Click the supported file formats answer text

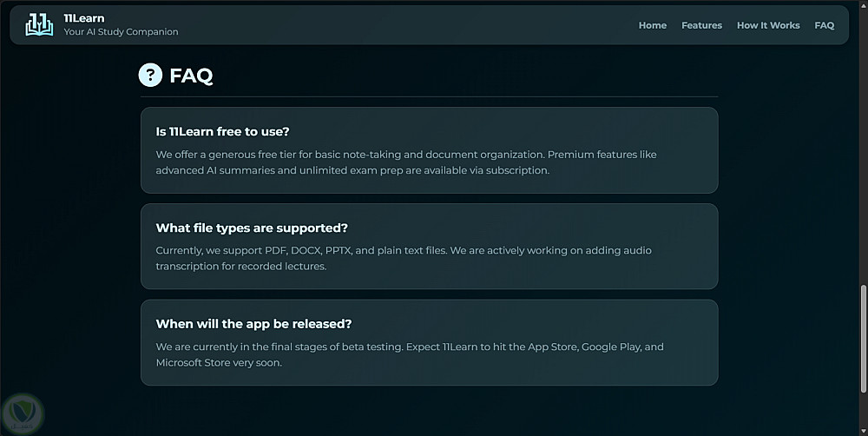(x=404, y=258)
